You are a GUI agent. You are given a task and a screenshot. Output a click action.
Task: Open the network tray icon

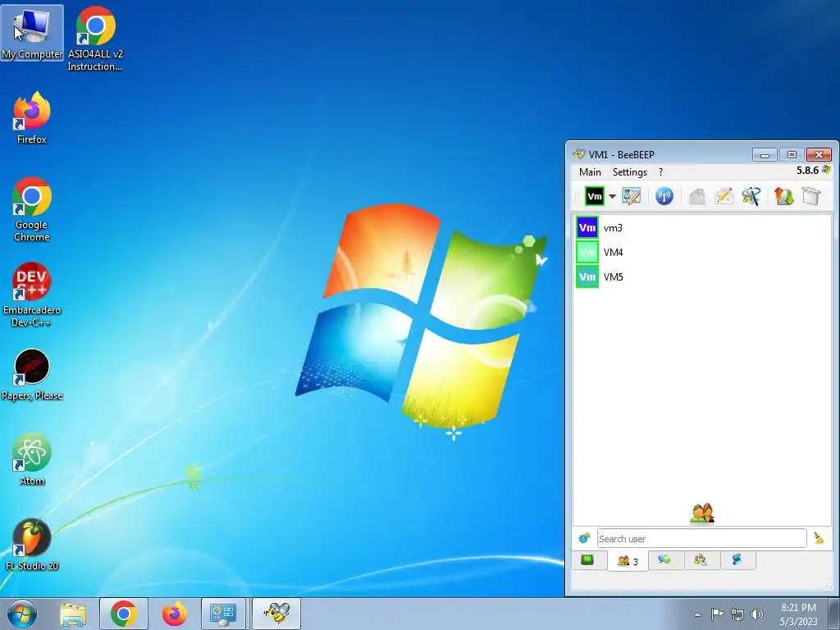(737, 614)
